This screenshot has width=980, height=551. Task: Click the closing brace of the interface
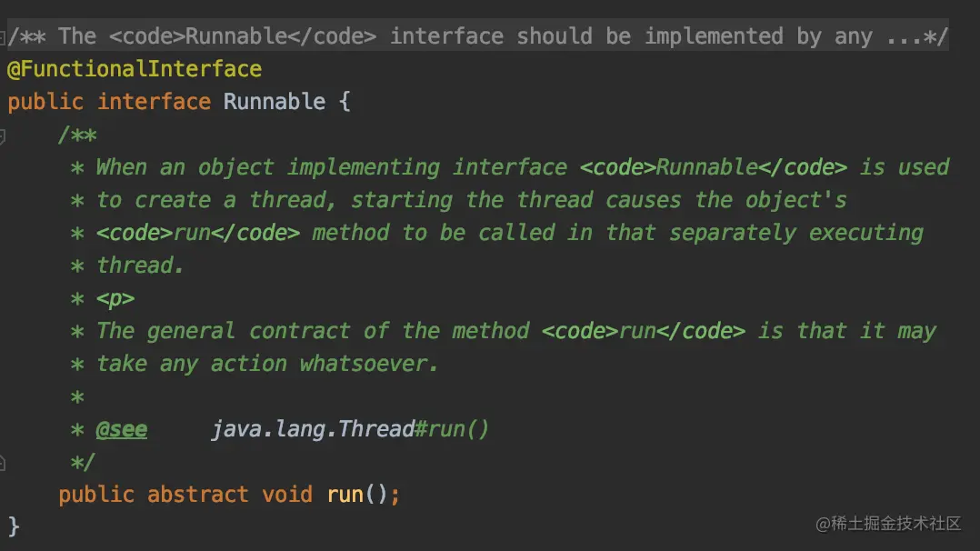coord(14,526)
